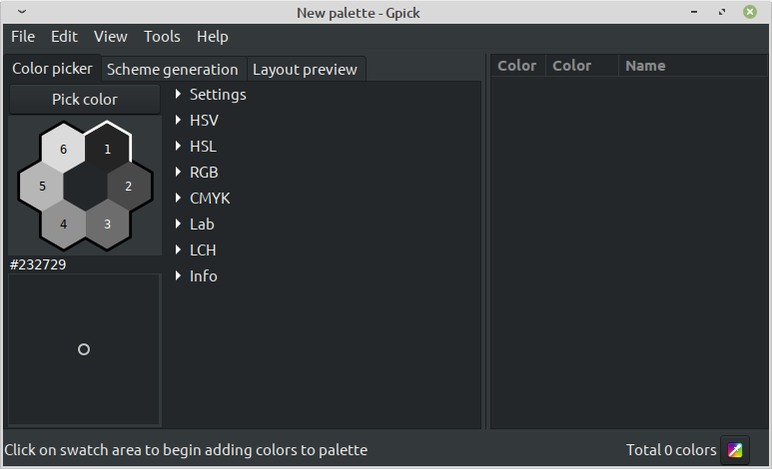Expand the CMYK section
Viewport: 772px width, 469px height.
point(203,198)
